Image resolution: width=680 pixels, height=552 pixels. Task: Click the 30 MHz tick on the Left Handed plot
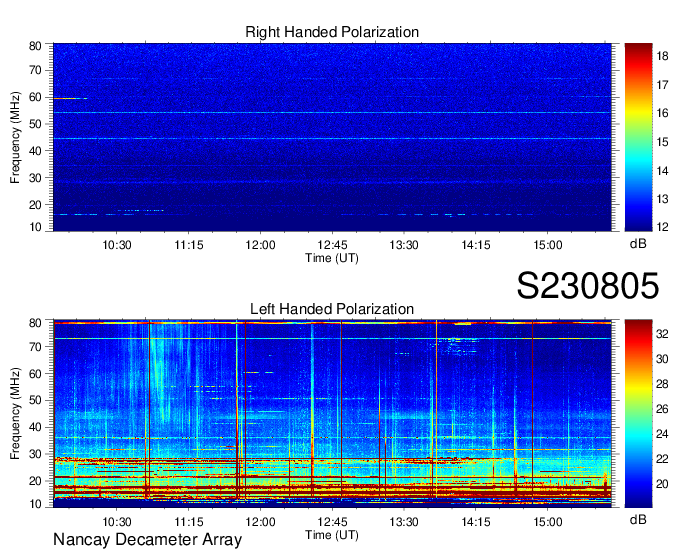coord(35,454)
